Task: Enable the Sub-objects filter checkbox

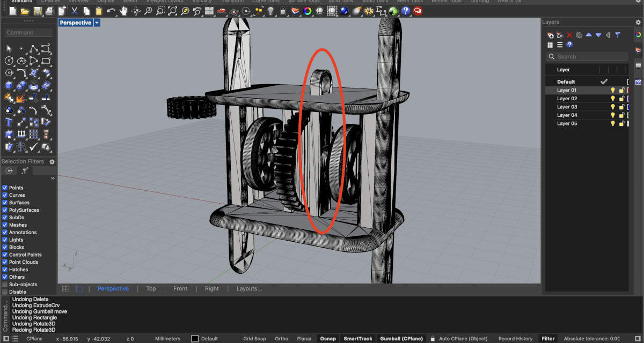Action: 5,285
